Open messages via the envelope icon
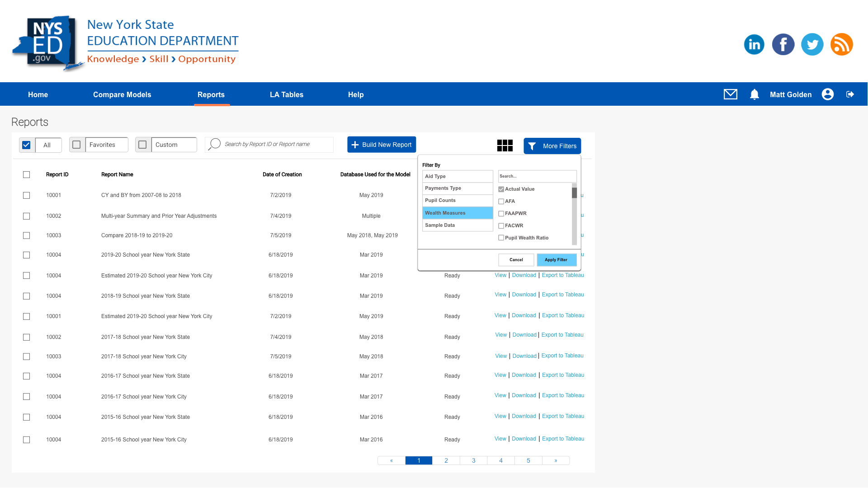This screenshot has height=488, width=868. 730,94
